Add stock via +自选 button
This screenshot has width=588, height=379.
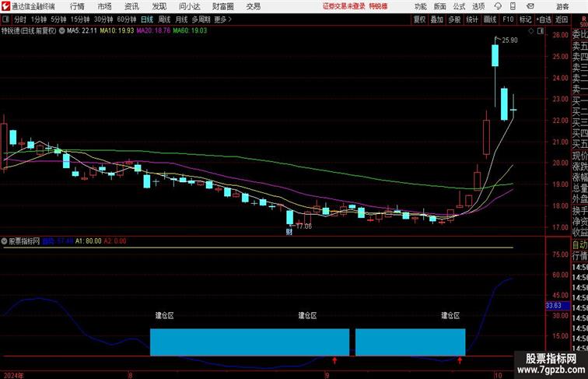(544, 19)
